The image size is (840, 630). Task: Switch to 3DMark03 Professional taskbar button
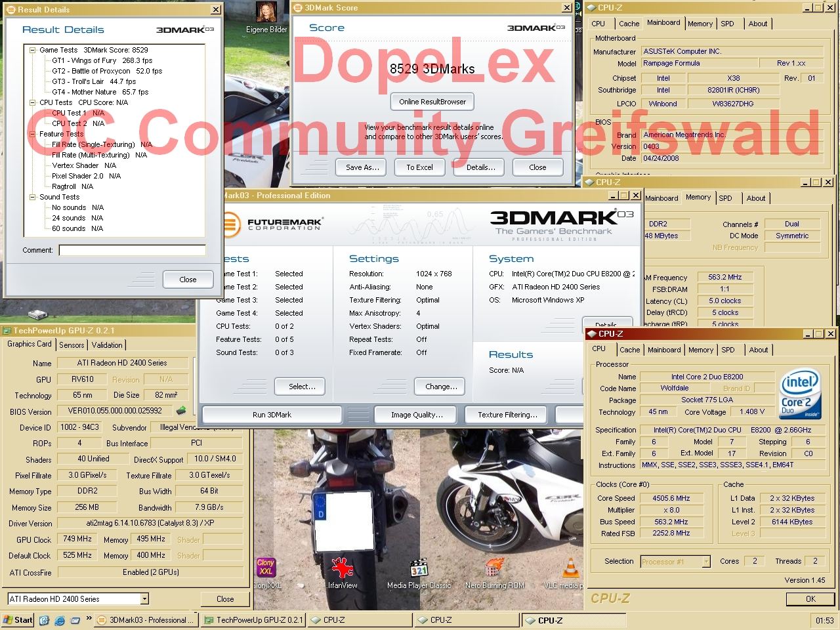145,619
